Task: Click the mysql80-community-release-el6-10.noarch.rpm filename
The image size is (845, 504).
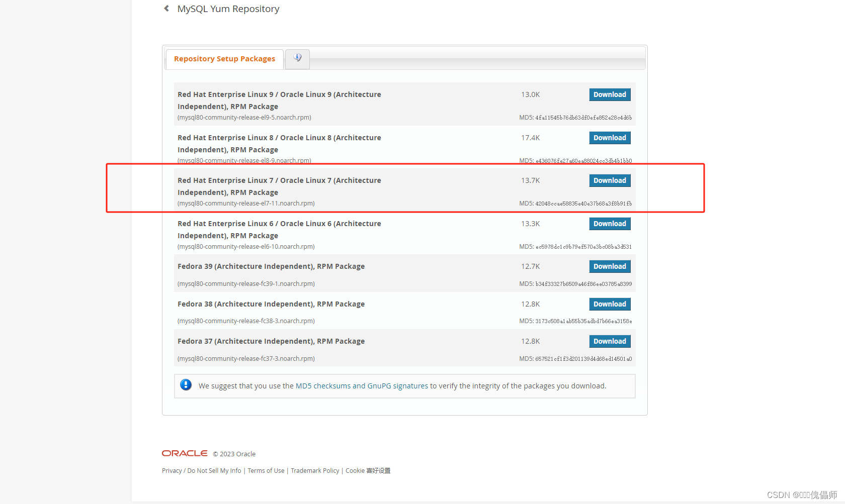Action: (x=246, y=247)
